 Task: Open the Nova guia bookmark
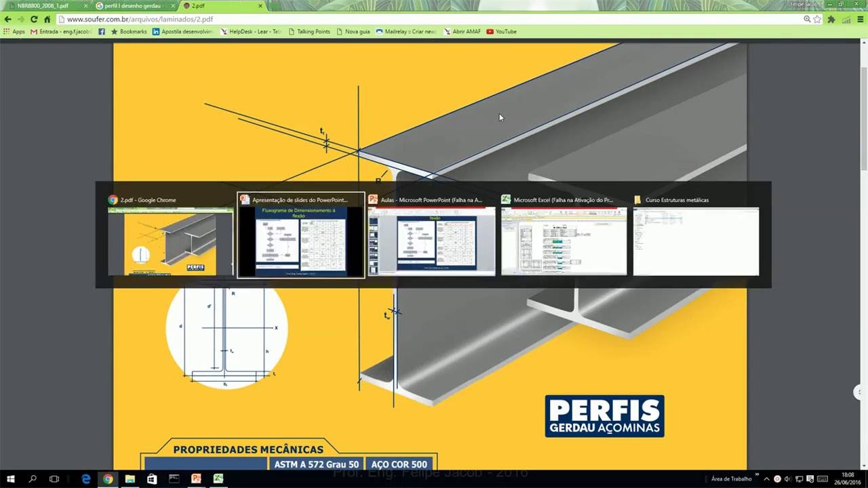[x=353, y=31]
